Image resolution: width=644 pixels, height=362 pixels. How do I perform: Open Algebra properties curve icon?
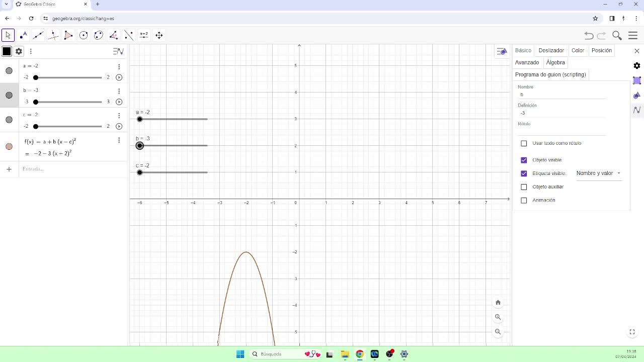(637, 110)
